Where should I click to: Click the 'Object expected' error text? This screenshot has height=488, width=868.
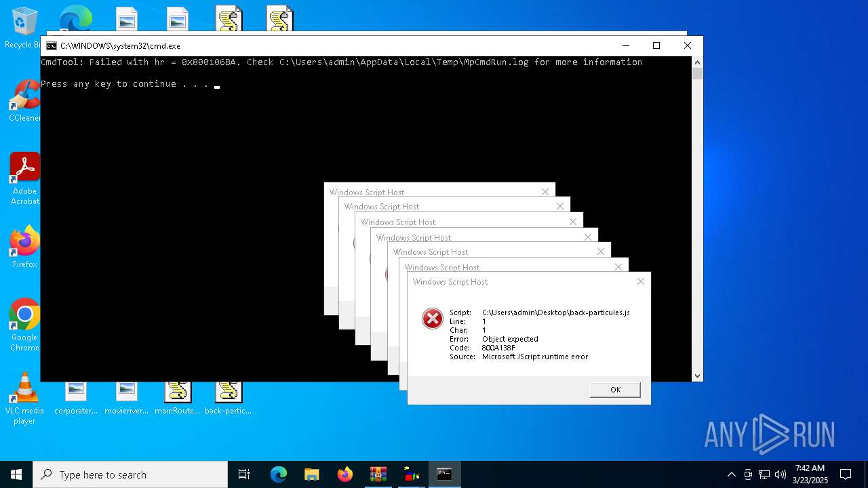[510, 339]
